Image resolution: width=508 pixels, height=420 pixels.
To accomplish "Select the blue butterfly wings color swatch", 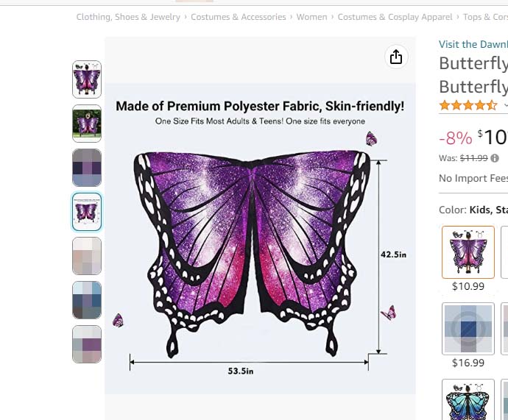I will [468, 402].
